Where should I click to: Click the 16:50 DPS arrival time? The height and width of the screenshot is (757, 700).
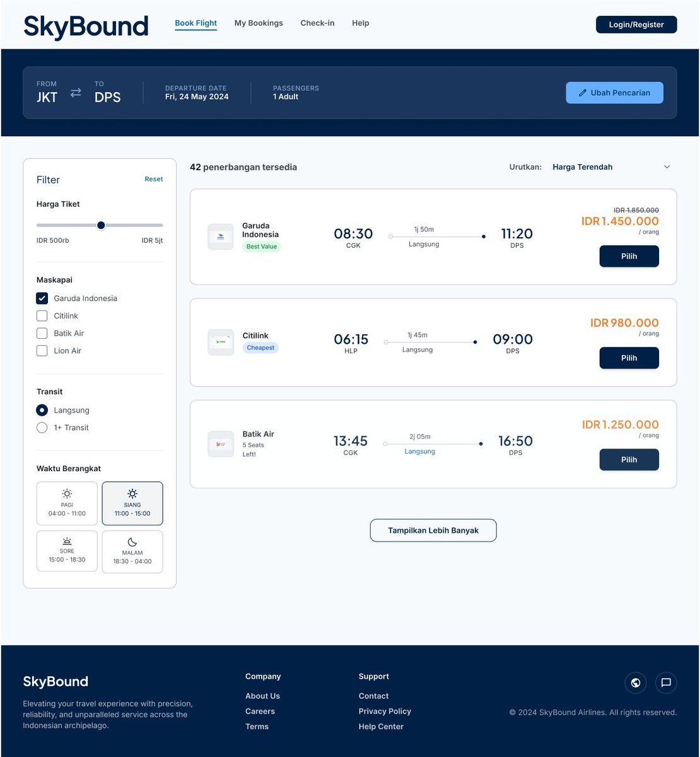515,445
